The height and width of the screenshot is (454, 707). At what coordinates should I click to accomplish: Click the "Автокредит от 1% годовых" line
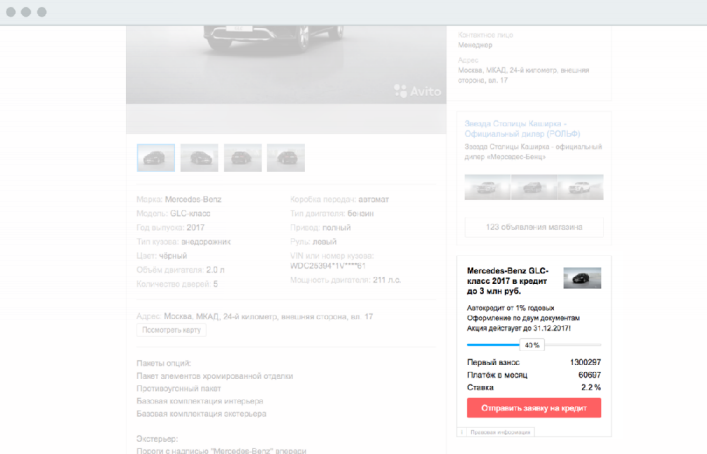[510, 308]
